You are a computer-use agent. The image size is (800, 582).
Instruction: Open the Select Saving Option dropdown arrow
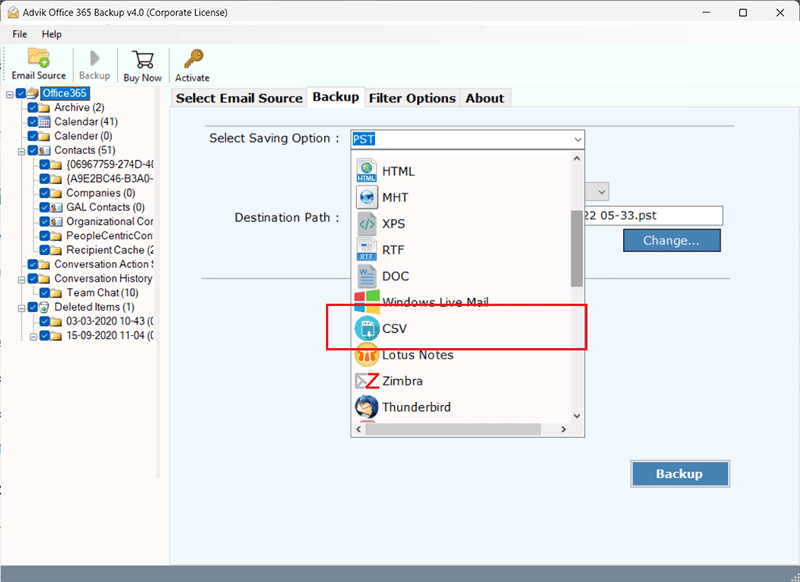pyautogui.click(x=577, y=139)
